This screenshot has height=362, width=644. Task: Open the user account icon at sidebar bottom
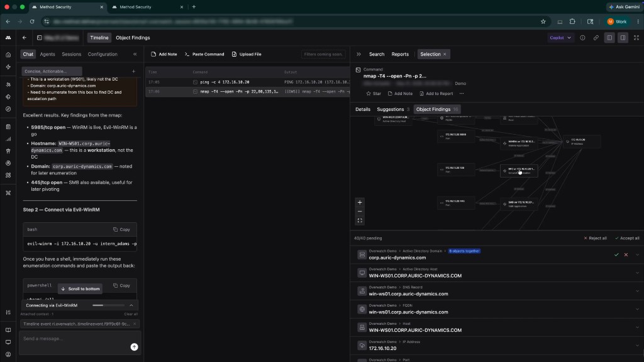tap(8, 354)
